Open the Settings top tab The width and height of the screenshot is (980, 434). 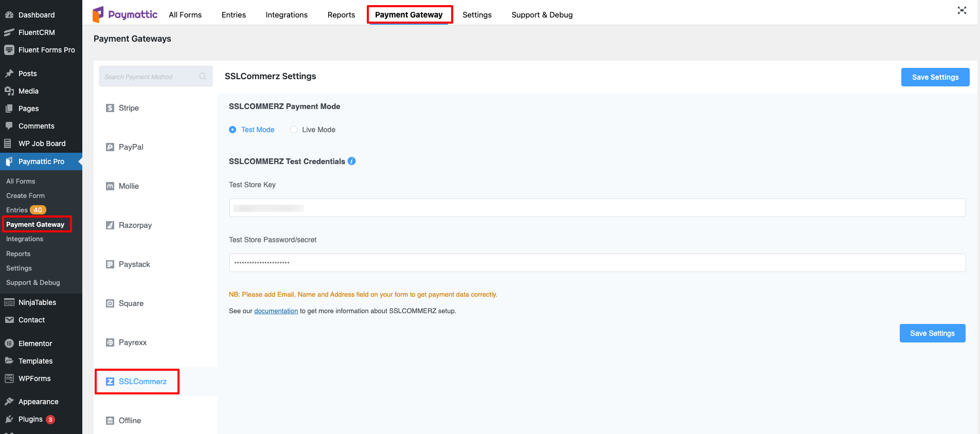477,15
